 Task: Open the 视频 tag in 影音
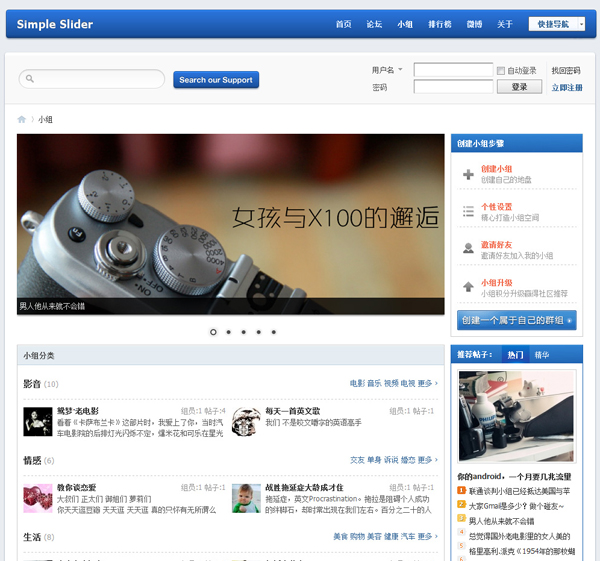pos(391,383)
